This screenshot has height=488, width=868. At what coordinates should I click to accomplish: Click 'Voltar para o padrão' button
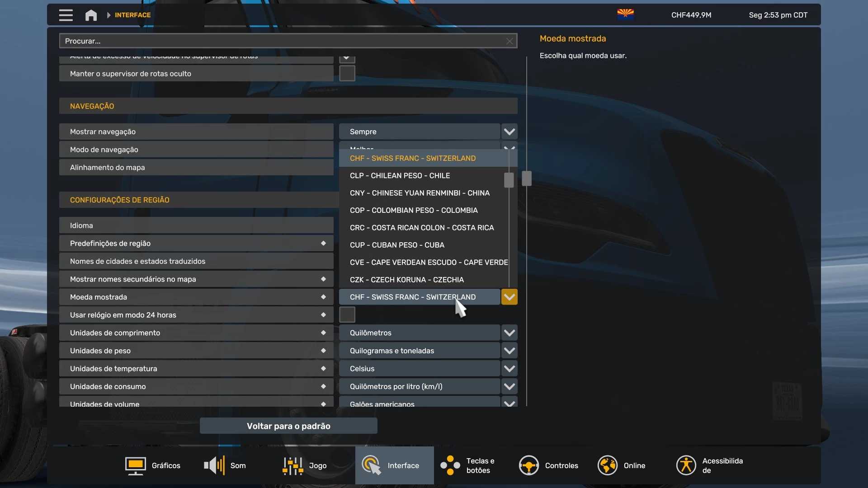click(288, 426)
